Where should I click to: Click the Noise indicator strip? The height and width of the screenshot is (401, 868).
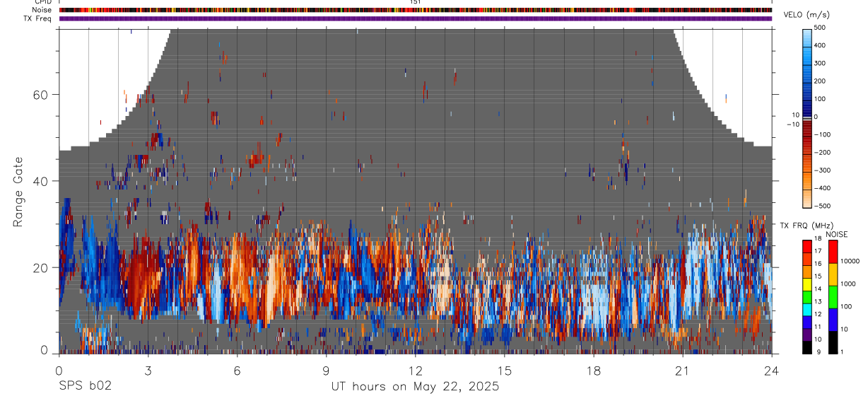pos(416,10)
